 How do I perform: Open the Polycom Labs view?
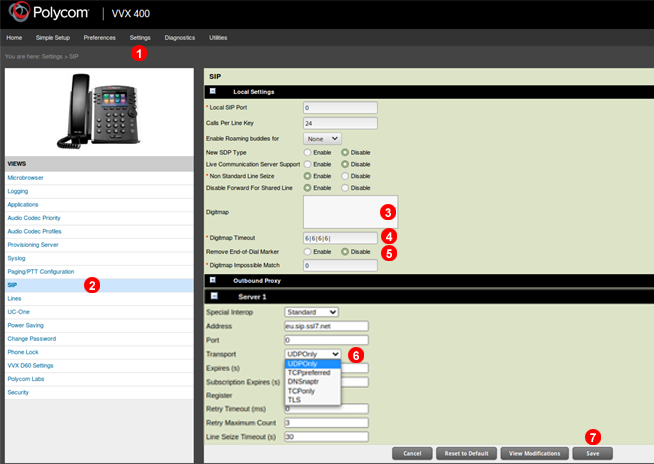point(26,379)
